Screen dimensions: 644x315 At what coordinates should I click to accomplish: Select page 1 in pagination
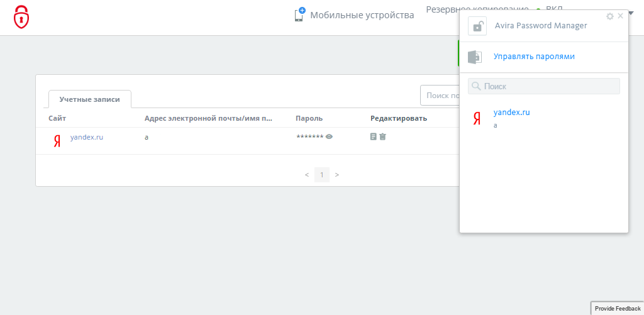(322, 175)
